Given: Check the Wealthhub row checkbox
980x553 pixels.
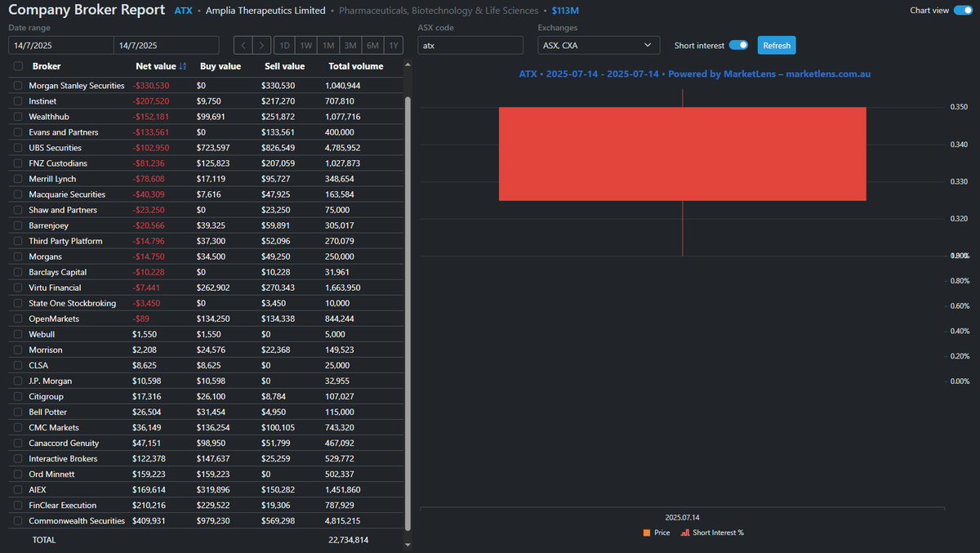Looking at the screenshot, I should pos(18,117).
